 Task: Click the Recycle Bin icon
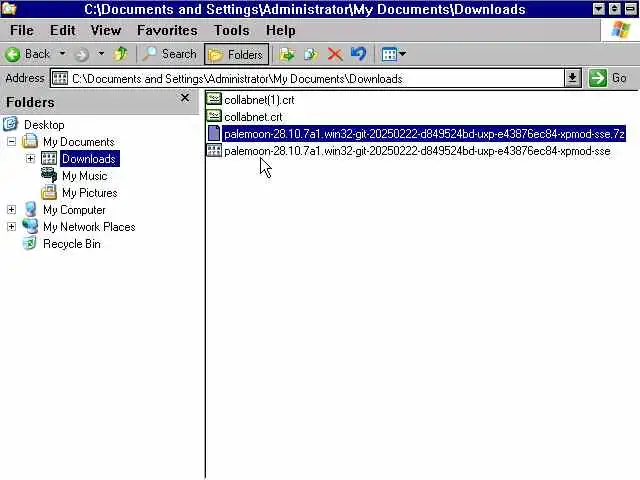tap(30, 243)
